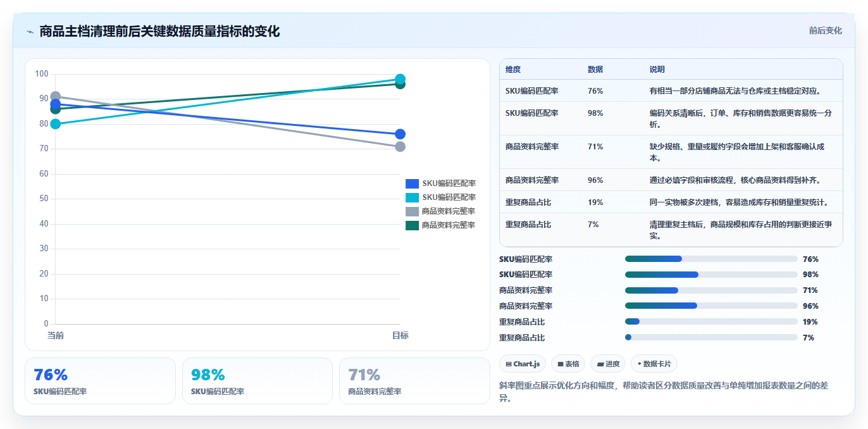Click the description starting 清理重复主档后
Screen dimensions: 868x429
point(741,230)
